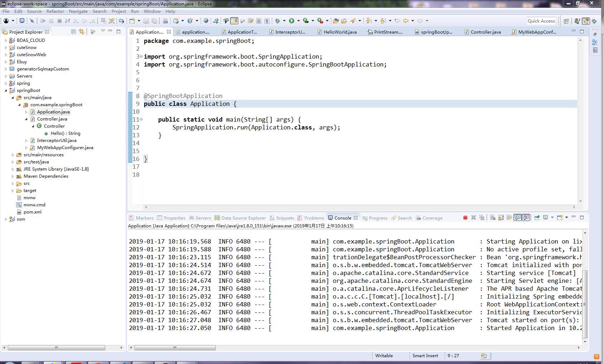Switch to the Java EE perspective icon
Image resolution: width=604 pixels, height=364 pixels.
coord(586,21)
